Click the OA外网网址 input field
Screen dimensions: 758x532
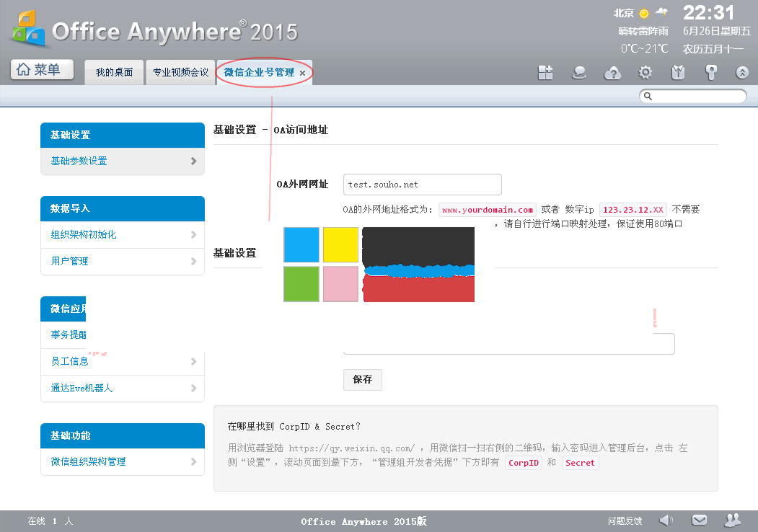[x=422, y=185]
